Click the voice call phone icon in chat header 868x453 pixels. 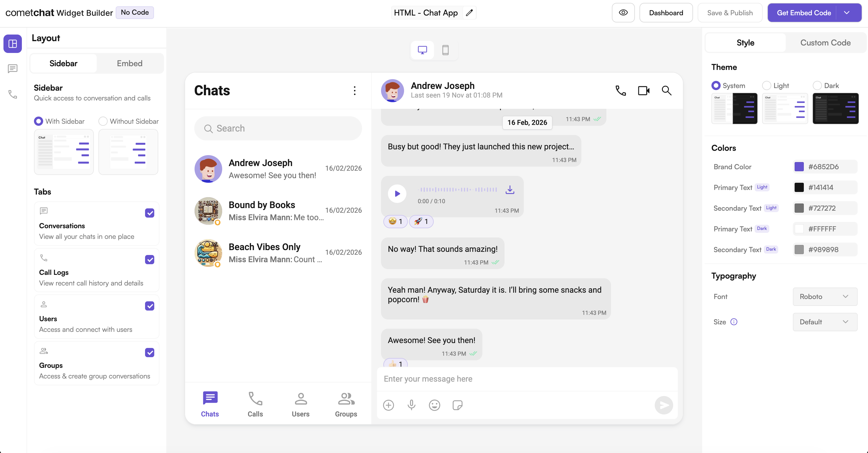click(620, 91)
